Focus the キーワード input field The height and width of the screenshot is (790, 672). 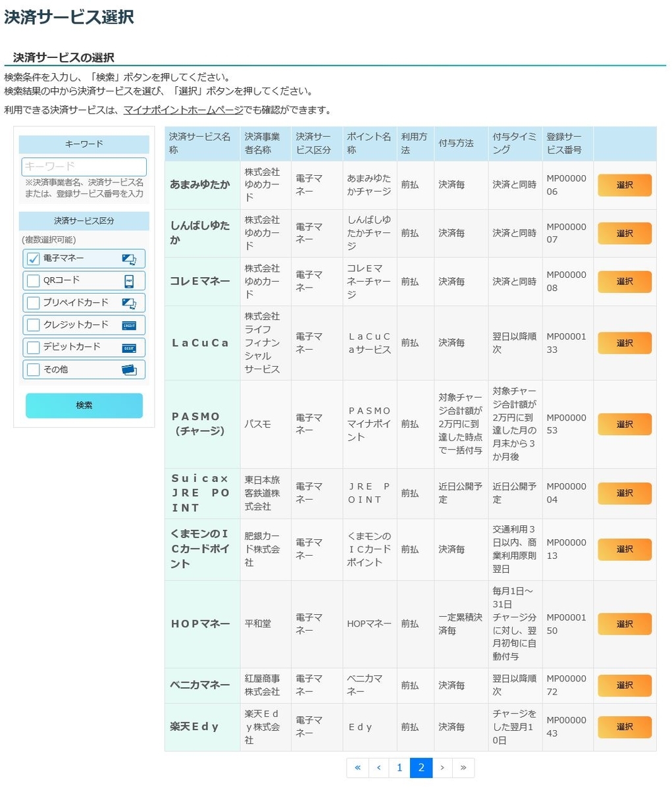[84, 167]
